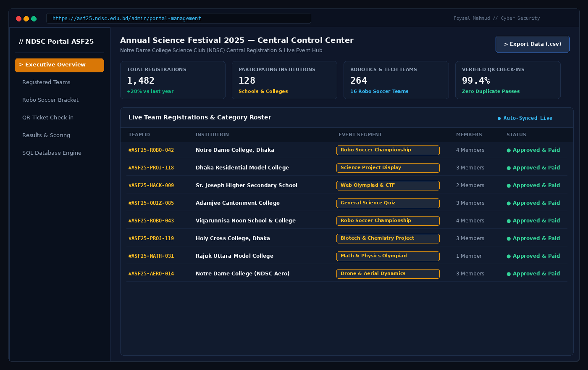Click St. Joseph Higher Secondary School
Screen dimensions: 588x370
point(247,185)
